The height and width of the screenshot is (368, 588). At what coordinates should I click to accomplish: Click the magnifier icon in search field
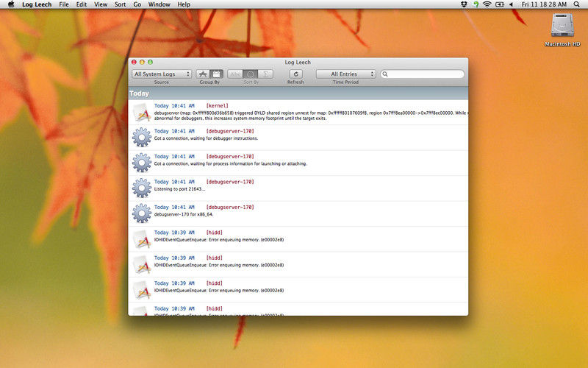click(385, 74)
